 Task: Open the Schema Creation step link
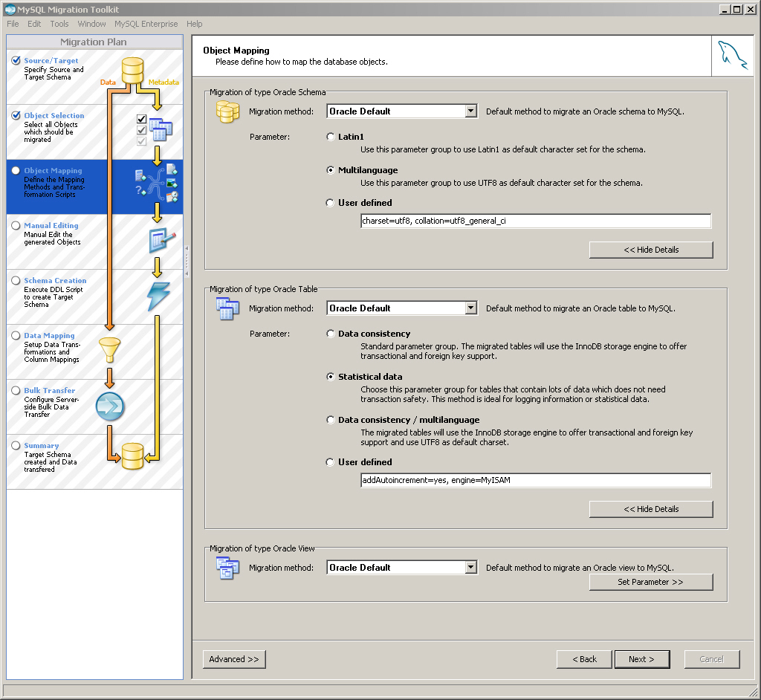[55, 281]
